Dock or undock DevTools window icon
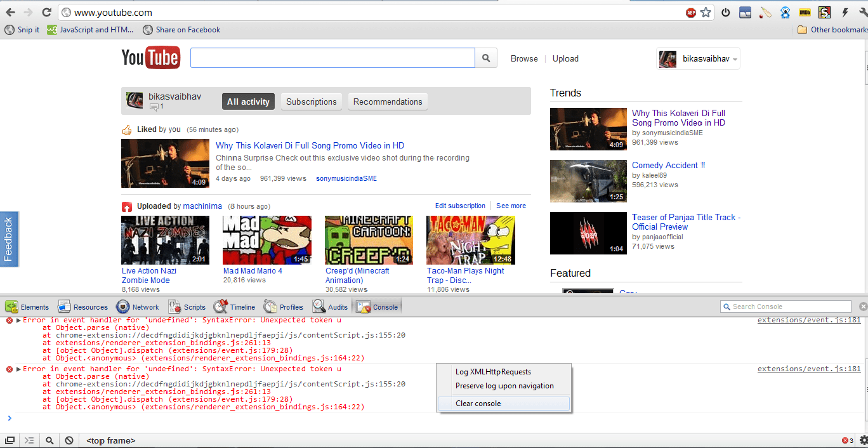This screenshot has width=868, height=448. pyautogui.click(x=10, y=440)
